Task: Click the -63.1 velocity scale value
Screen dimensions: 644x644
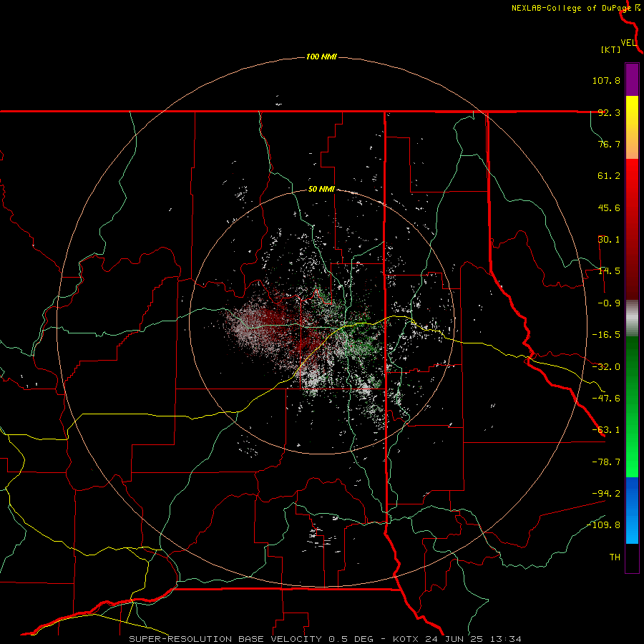Action: pos(606,430)
